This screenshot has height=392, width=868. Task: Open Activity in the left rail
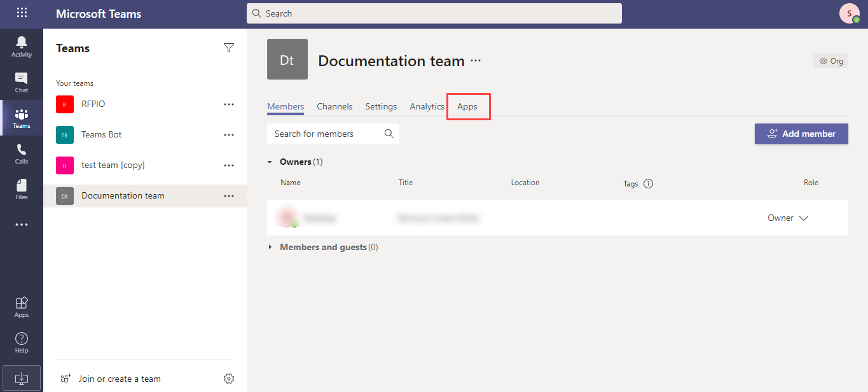click(x=22, y=46)
